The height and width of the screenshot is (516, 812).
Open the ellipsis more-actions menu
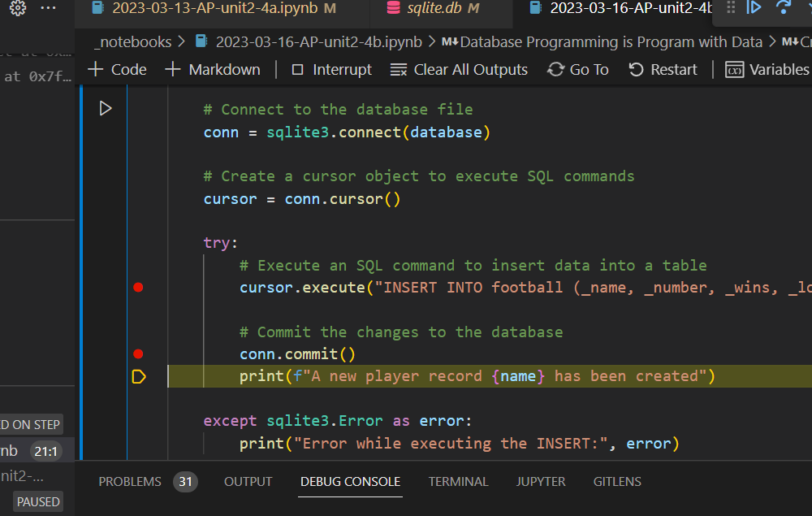coord(50,8)
